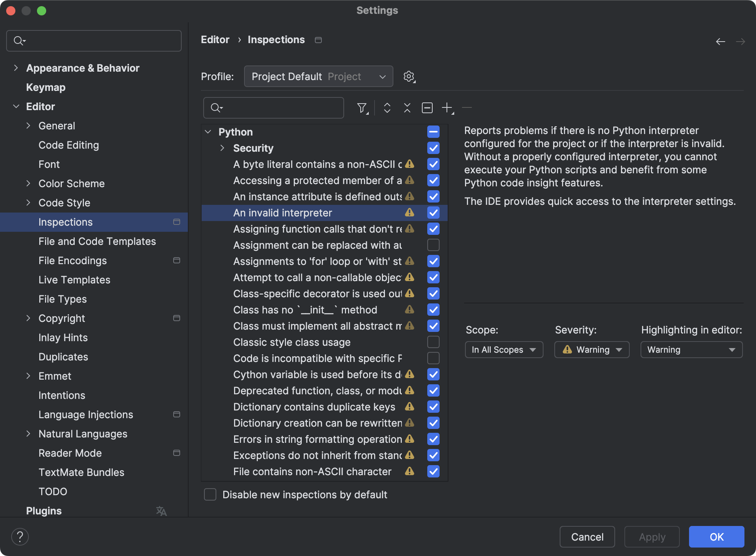Select Keymap in settings sidebar
This screenshot has width=756, height=556.
[x=46, y=87]
